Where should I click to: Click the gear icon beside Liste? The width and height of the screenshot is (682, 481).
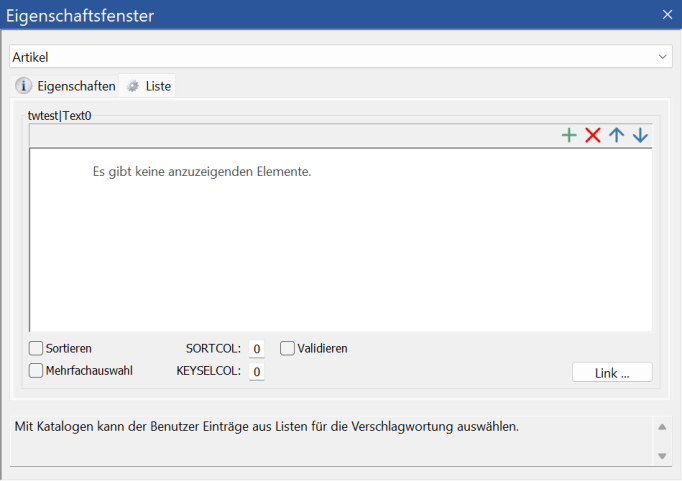(x=132, y=86)
